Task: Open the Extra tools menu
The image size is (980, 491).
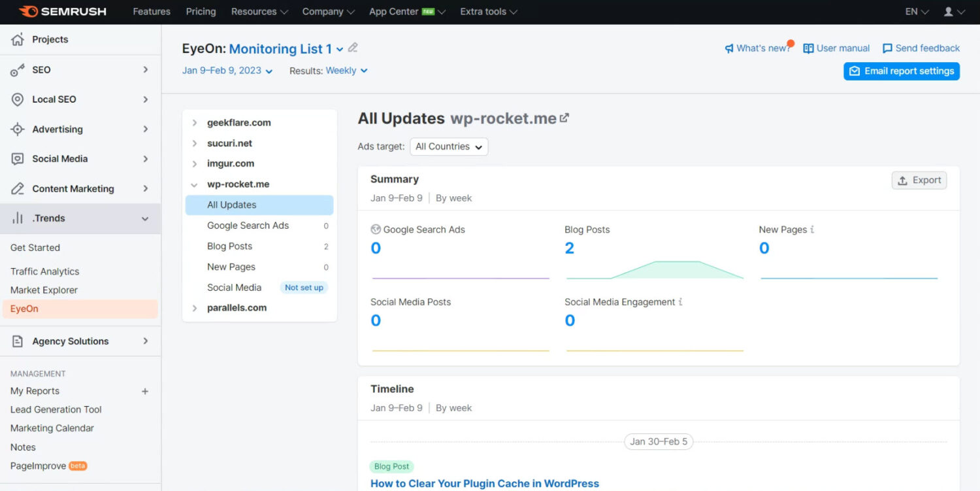Action: (489, 12)
